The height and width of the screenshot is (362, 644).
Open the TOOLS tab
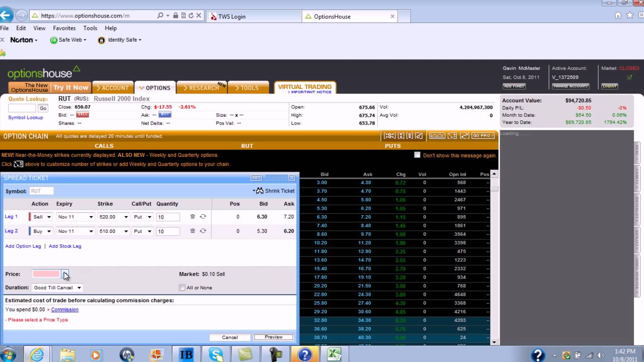249,87
